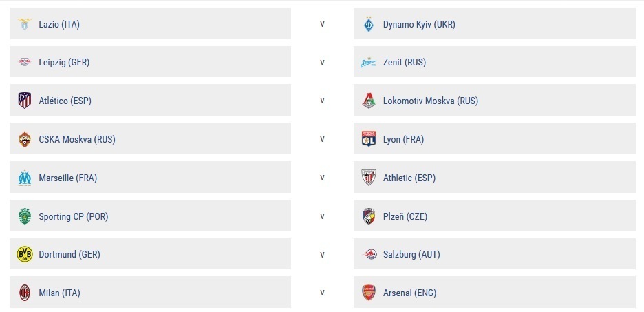This screenshot has width=644, height=312.
Task: Click the Athletic Bilbao crest
Action: click(x=368, y=178)
